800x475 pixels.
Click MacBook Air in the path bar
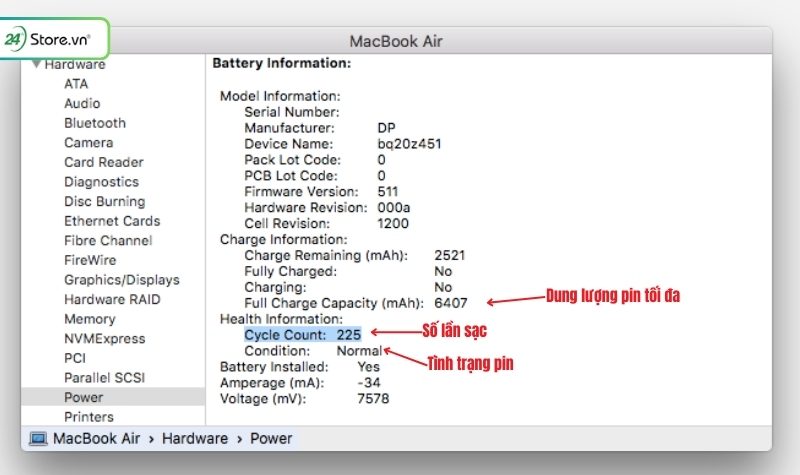(96, 439)
